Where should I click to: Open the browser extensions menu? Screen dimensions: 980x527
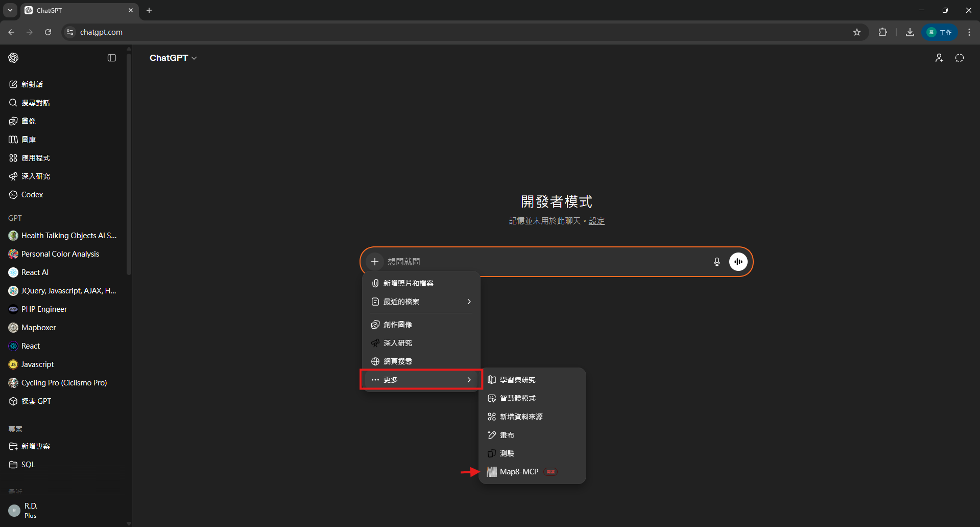point(882,32)
